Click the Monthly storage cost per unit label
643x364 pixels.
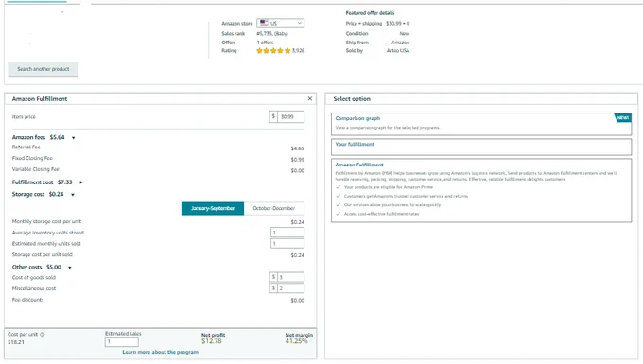click(x=46, y=221)
